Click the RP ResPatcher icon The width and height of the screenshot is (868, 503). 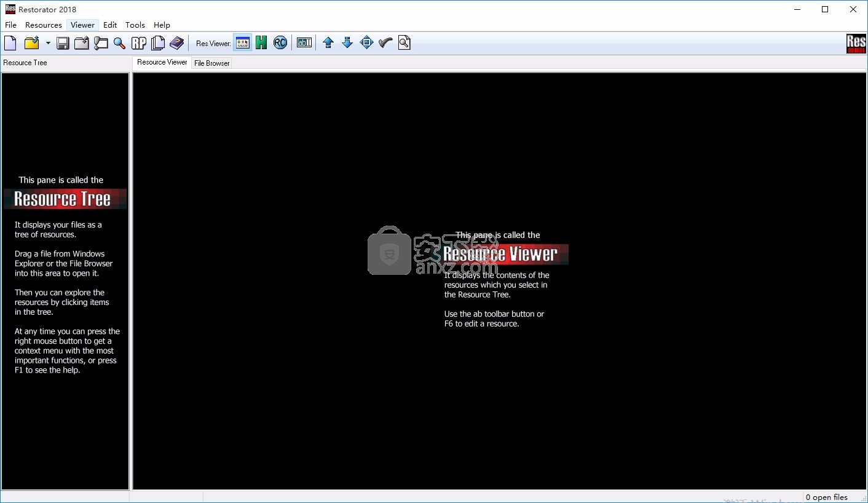[x=139, y=43]
